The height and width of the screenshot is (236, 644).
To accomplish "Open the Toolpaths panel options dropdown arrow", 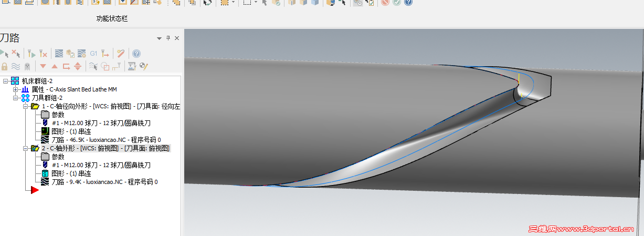I will click(159, 38).
